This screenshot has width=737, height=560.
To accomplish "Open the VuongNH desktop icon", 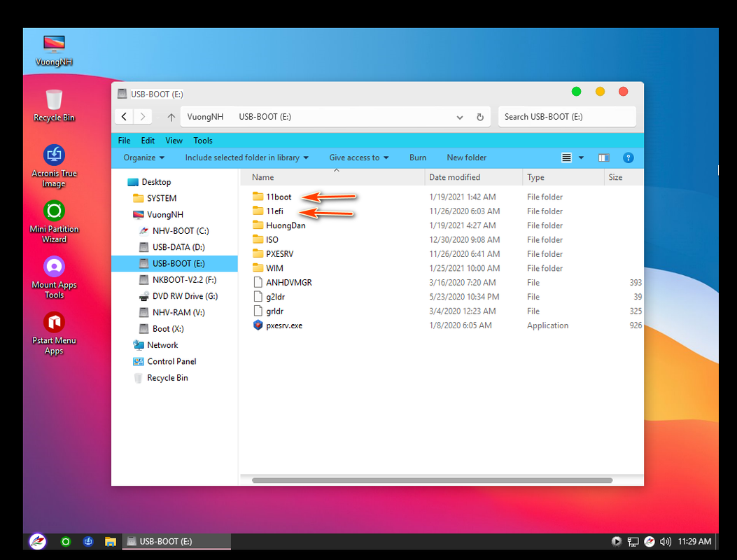I will click(54, 50).
